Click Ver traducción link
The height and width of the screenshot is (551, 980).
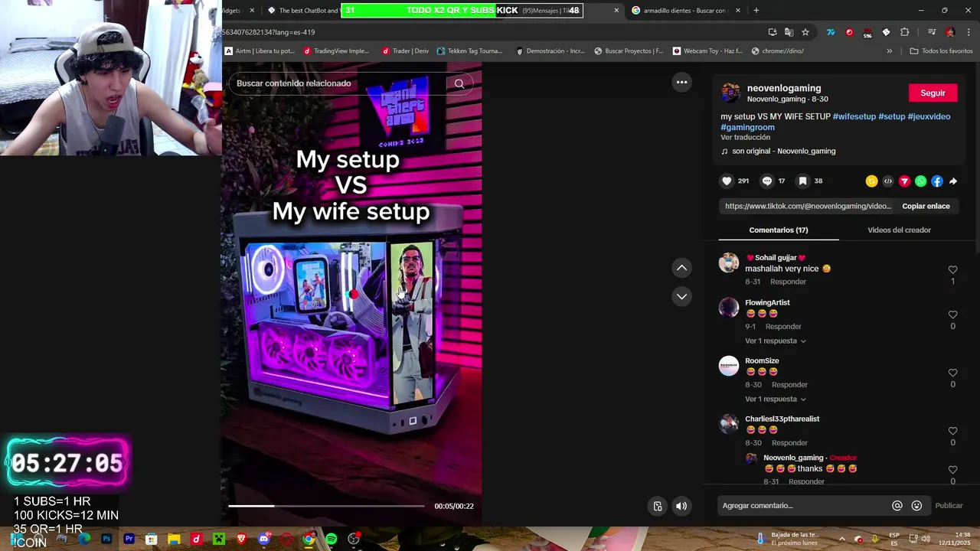745,138
